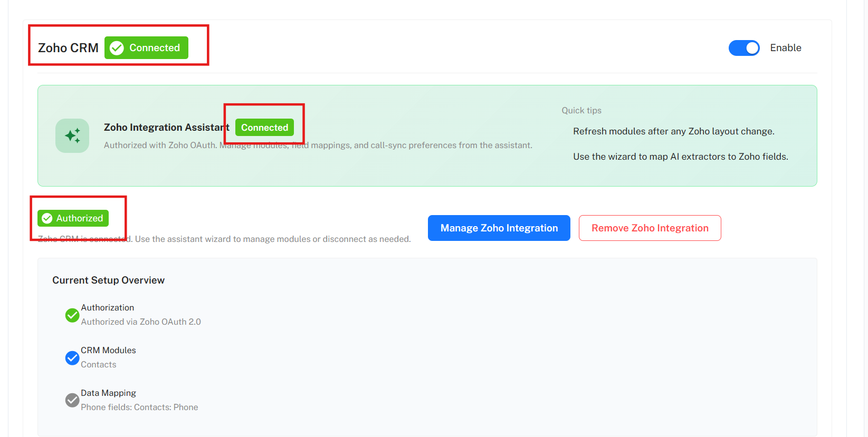Click the Authorized via Zoho OAuth 2.0 text
868x437 pixels.
(141, 322)
